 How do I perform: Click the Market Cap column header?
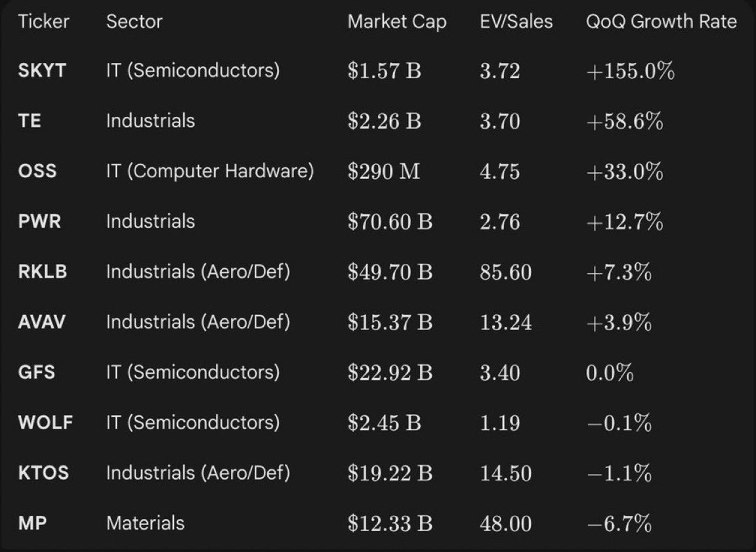396,22
